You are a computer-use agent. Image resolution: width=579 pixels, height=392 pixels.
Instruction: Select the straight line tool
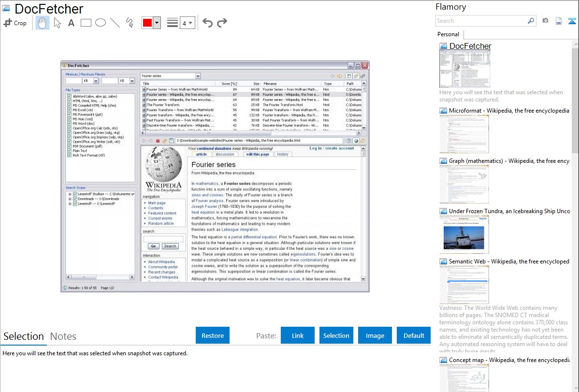(115, 23)
